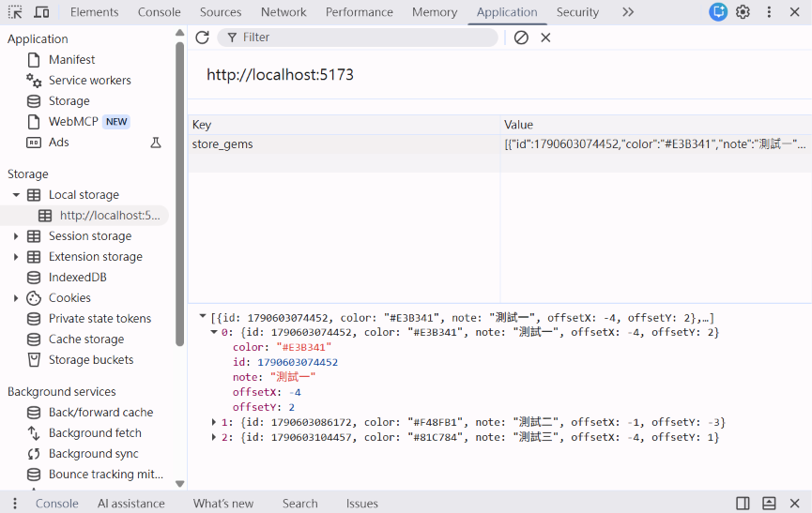Open AI assistance drawer tab
Screen dimensions: 812x513
131,504
